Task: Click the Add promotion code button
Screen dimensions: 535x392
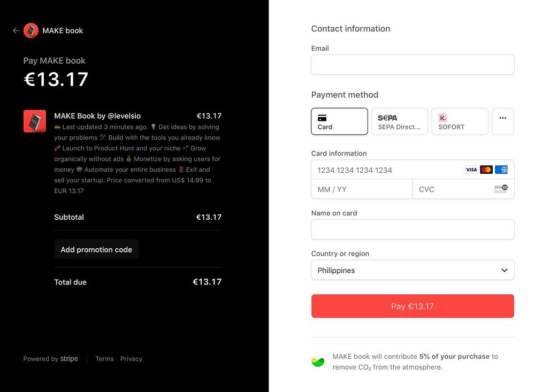Action: pyautogui.click(x=96, y=249)
